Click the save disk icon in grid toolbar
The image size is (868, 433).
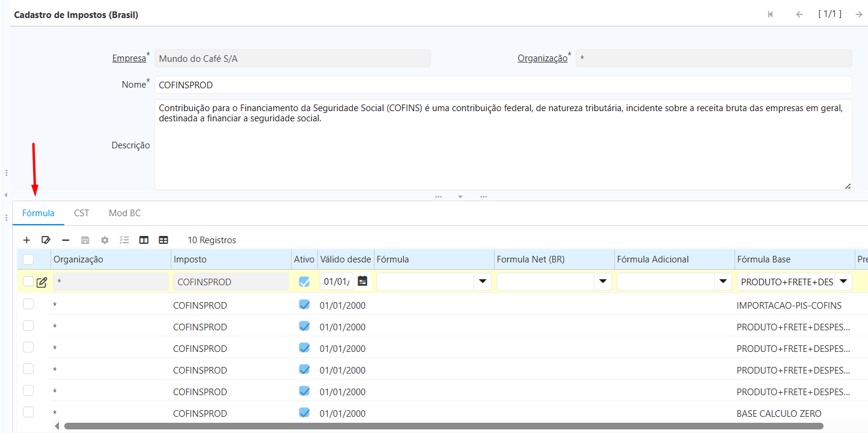tap(85, 240)
